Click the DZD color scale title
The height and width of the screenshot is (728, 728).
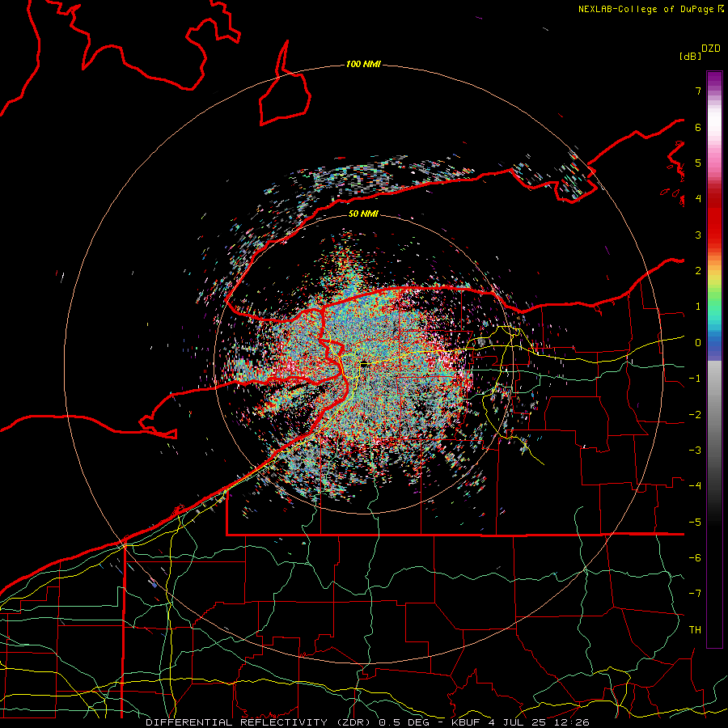pos(711,49)
